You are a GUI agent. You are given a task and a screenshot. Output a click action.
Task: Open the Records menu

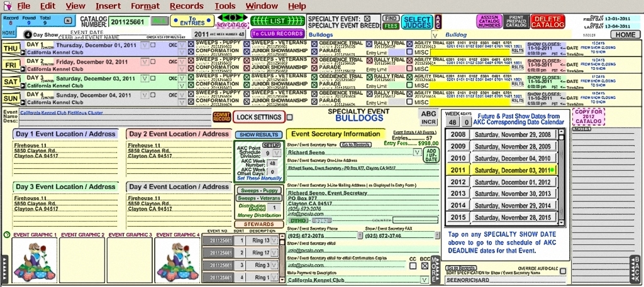[187, 6]
